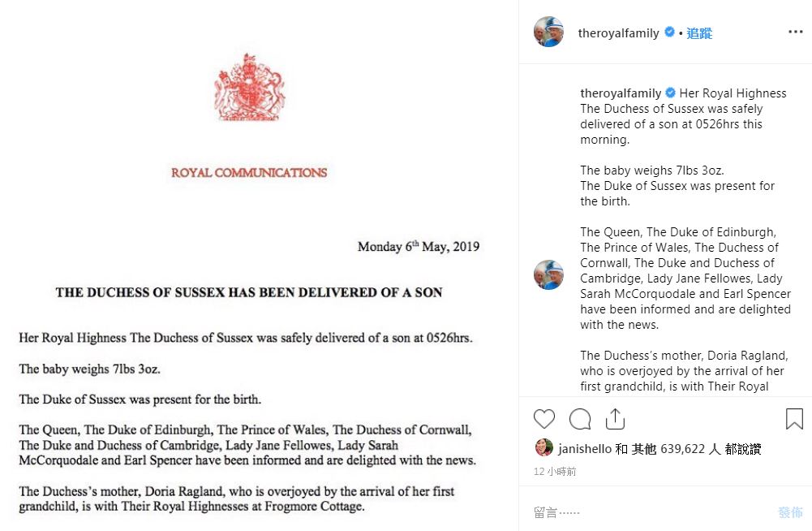Open the three-dot more options menu
The height and width of the screenshot is (531, 812).
tap(795, 32)
